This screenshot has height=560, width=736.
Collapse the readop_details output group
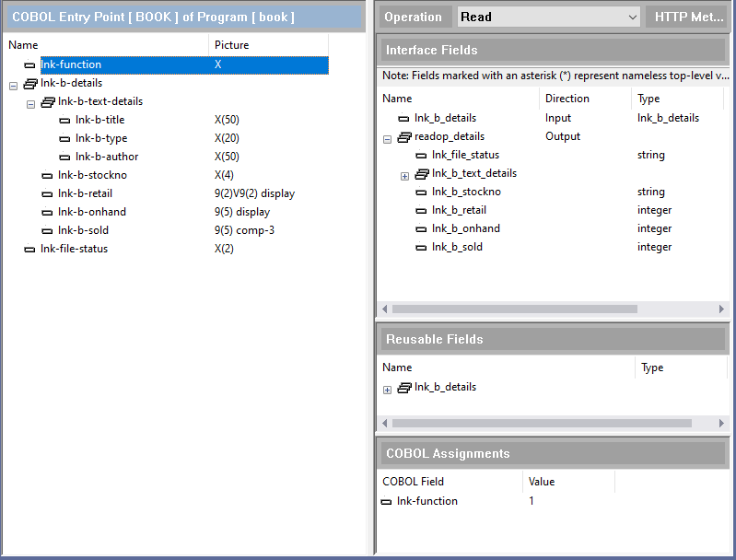pyautogui.click(x=387, y=138)
